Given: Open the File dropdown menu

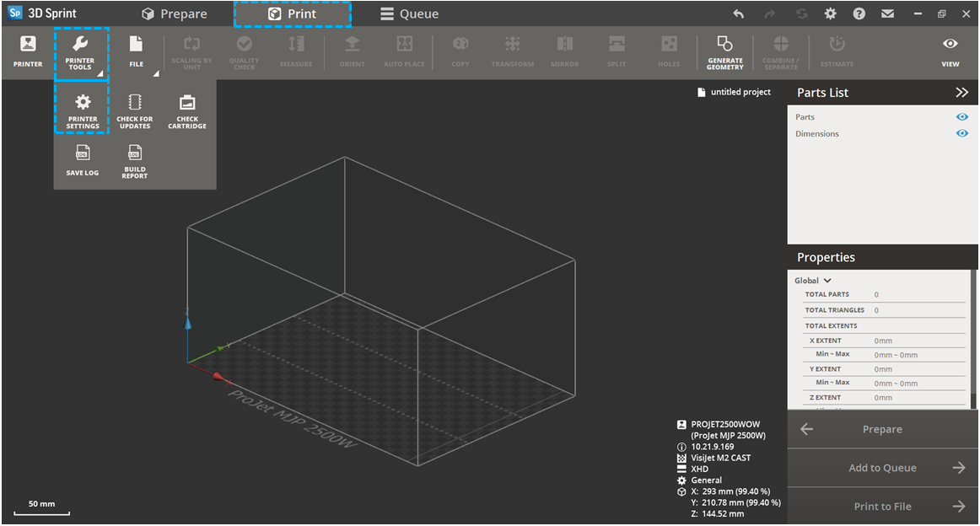Looking at the screenshot, I should pos(136,51).
